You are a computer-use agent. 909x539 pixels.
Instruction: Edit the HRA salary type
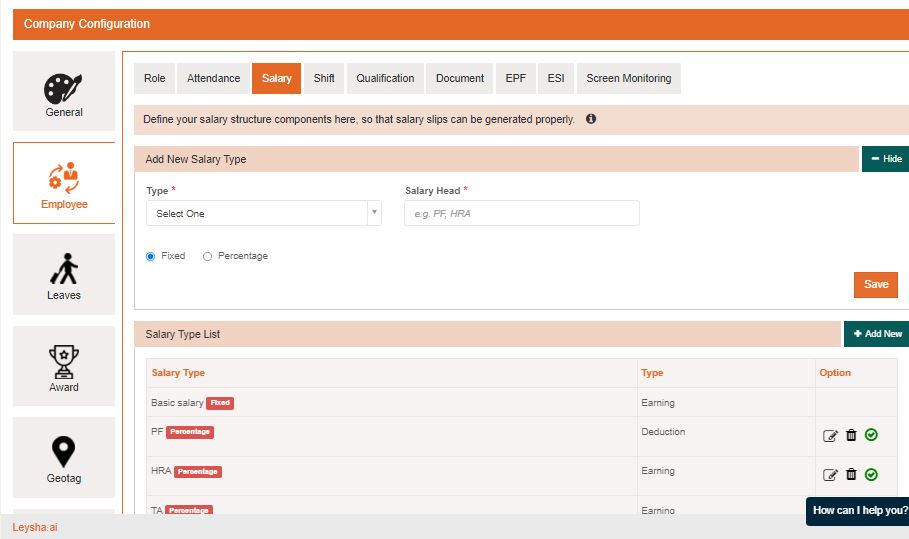[830, 475]
